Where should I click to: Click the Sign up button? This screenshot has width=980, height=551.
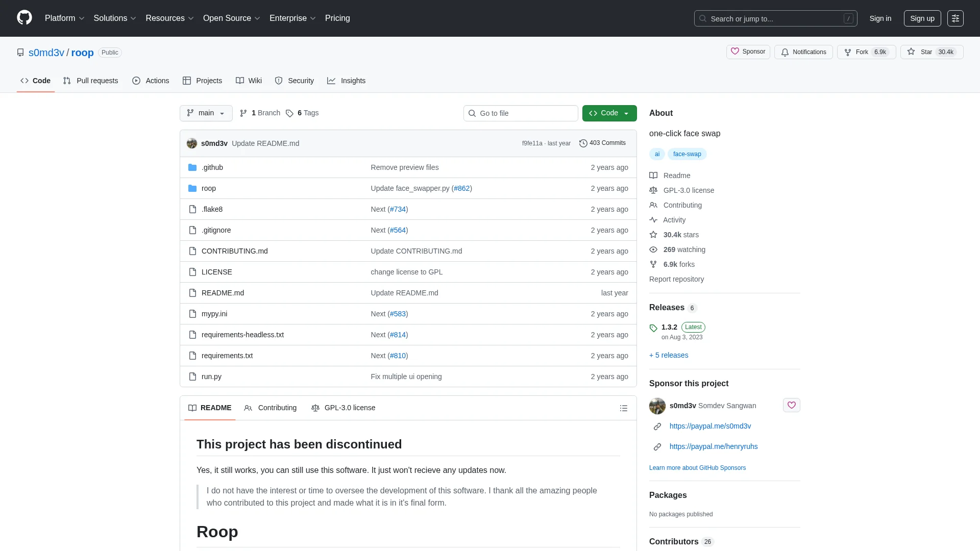coord(922,18)
